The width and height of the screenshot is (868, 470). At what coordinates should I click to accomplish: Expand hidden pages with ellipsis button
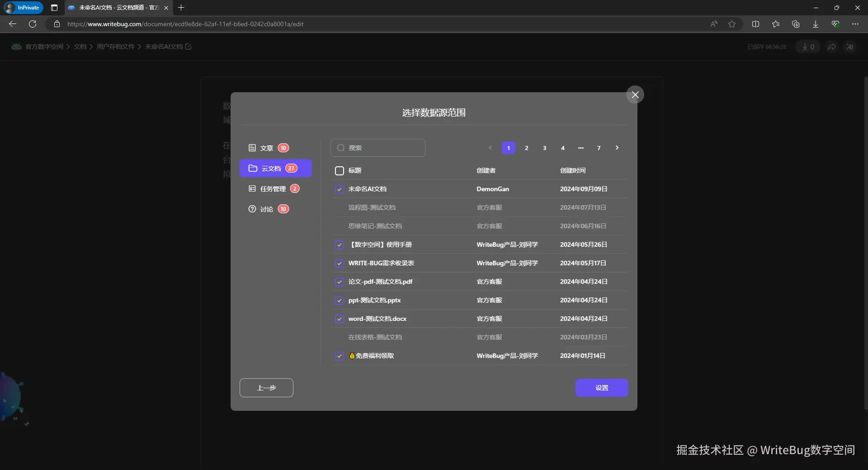tap(580, 148)
